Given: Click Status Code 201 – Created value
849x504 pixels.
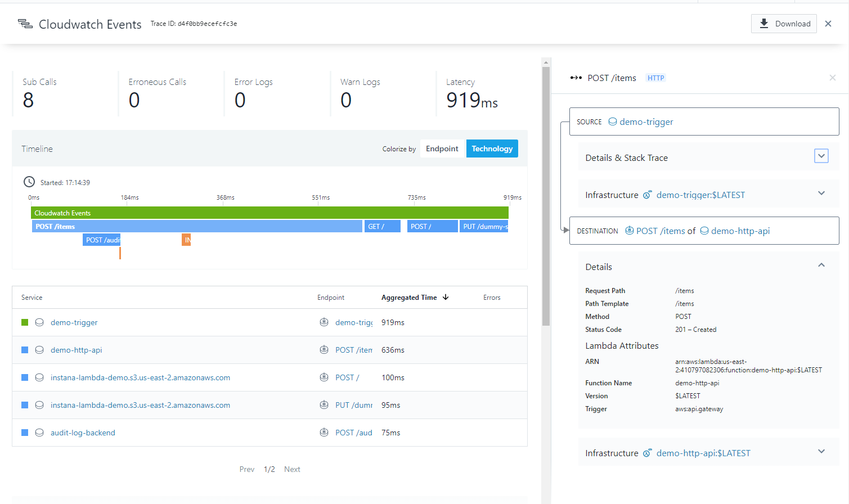Looking at the screenshot, I should pyautogui.click(x=695, y=330).
